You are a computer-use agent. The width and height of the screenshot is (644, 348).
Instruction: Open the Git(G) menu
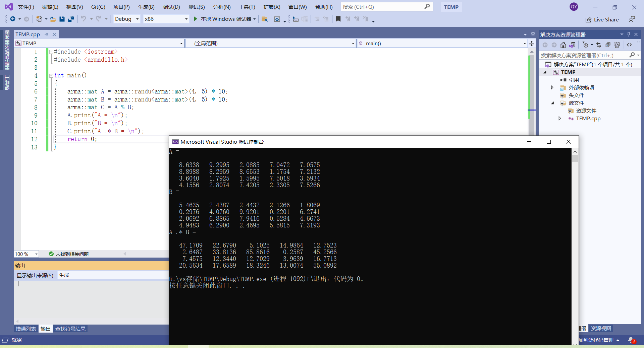click(98, 7)
